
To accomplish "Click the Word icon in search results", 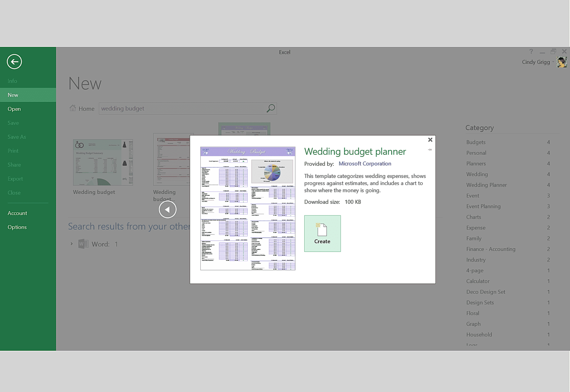I will [x=83, y=244].
